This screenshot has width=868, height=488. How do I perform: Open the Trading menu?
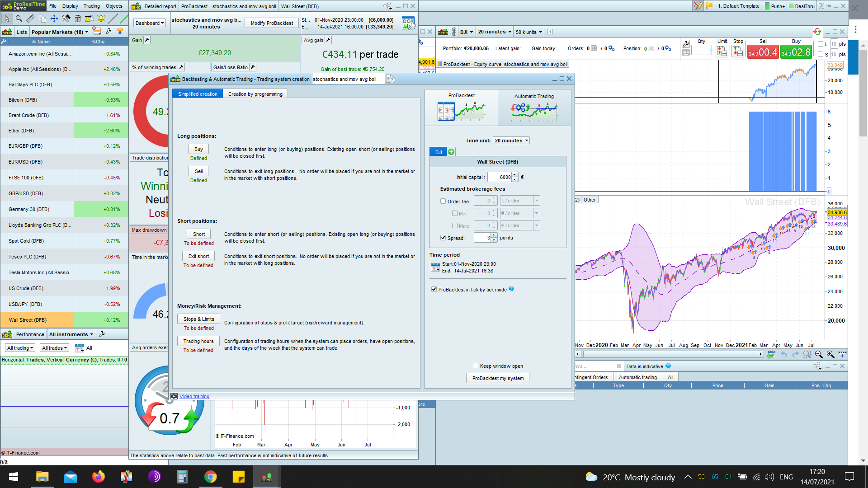pyautogui.click(x=91, y=6)
